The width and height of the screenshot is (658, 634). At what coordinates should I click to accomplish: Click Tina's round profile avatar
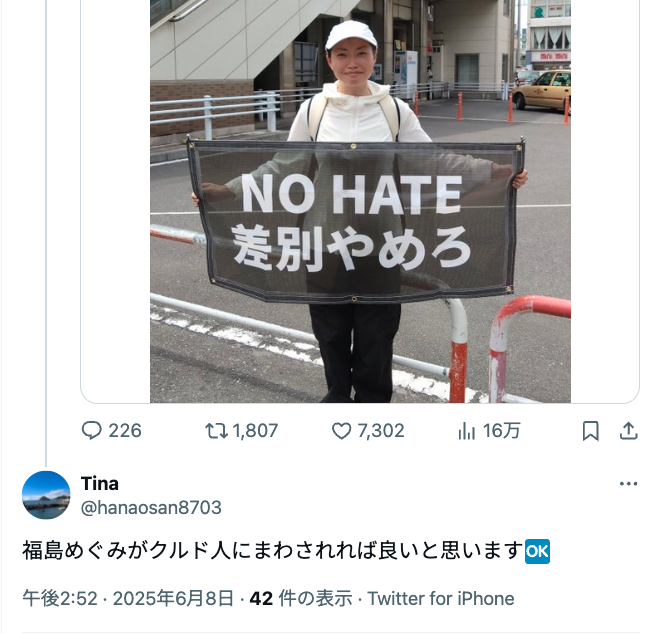pyautogui.click(x=46, y=495)
